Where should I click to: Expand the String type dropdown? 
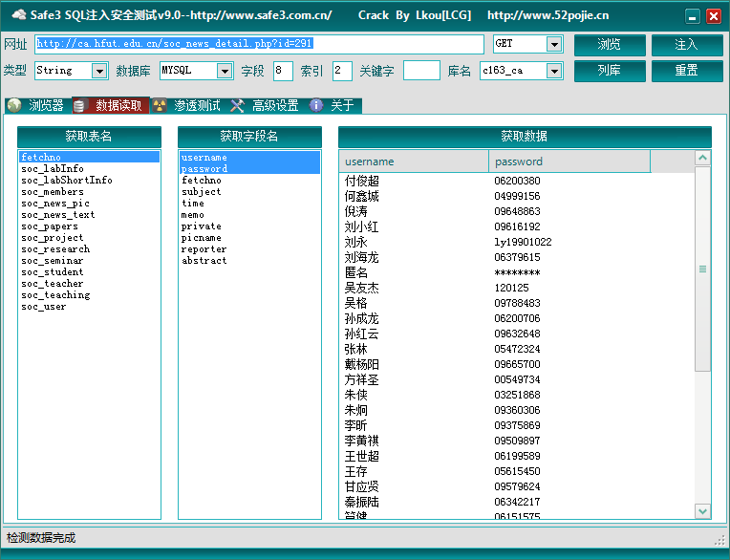(x=98, y=71)
